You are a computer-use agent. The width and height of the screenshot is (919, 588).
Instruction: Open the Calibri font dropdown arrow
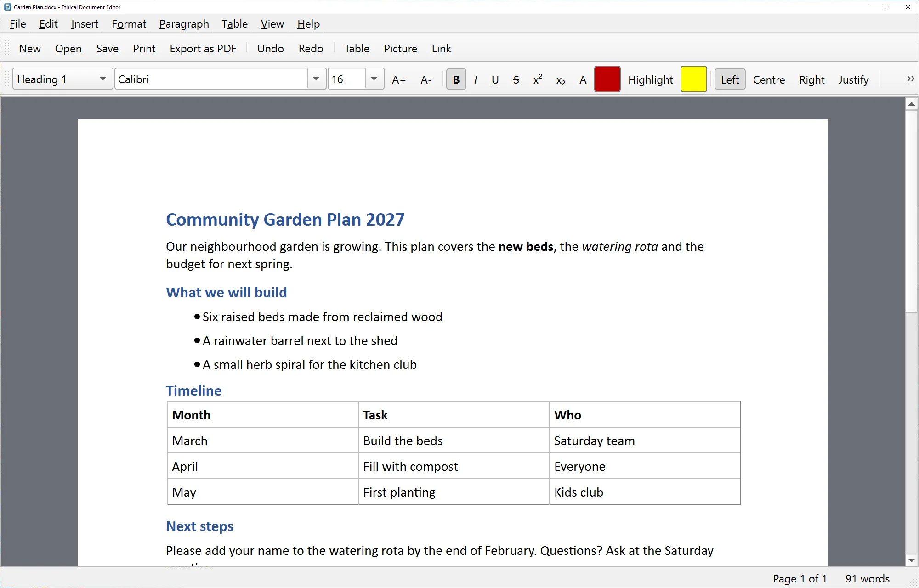316,79
